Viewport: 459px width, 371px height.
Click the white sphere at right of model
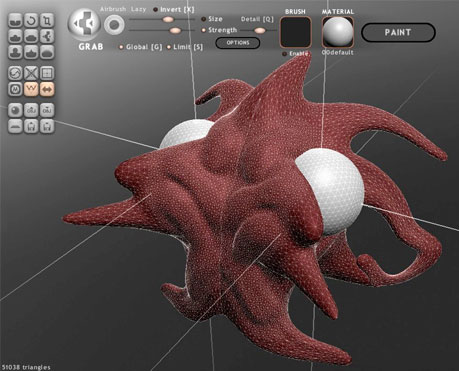(337, 190)
